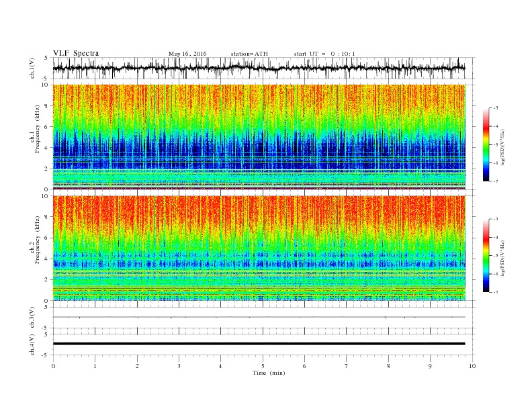Click time axis tick label "2"

[x=137, y=366]
